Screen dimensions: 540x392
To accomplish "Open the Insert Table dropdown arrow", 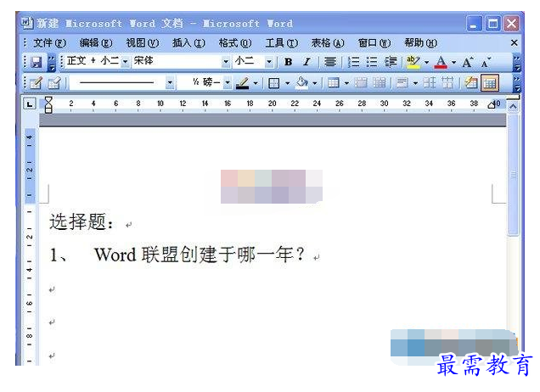I will [346, 83].
